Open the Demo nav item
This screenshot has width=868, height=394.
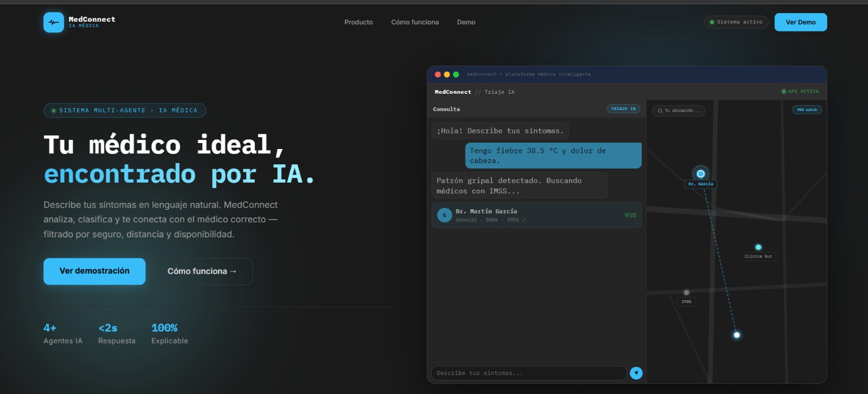[466, 22]
